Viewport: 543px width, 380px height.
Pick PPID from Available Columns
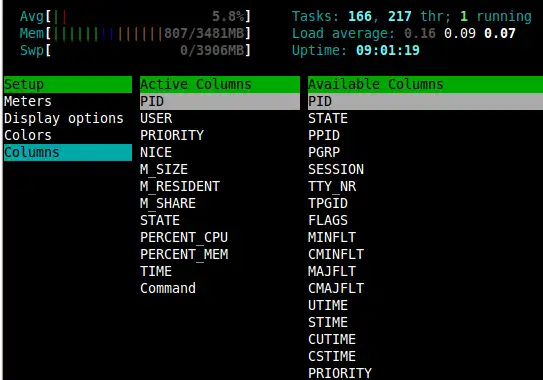[x=324, y=135]
